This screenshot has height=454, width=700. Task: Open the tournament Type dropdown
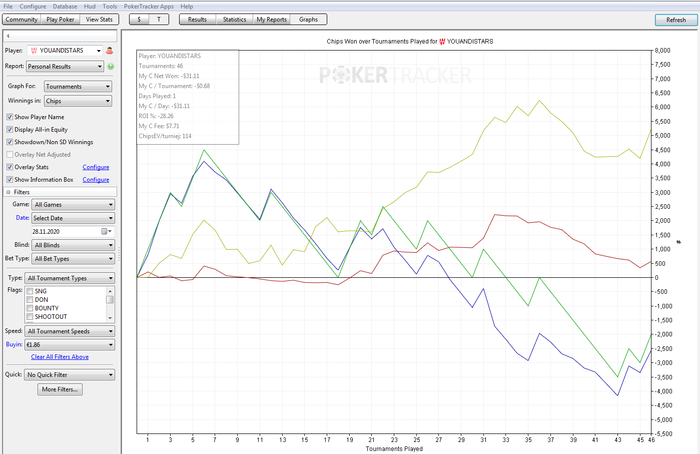coord(70,278)
